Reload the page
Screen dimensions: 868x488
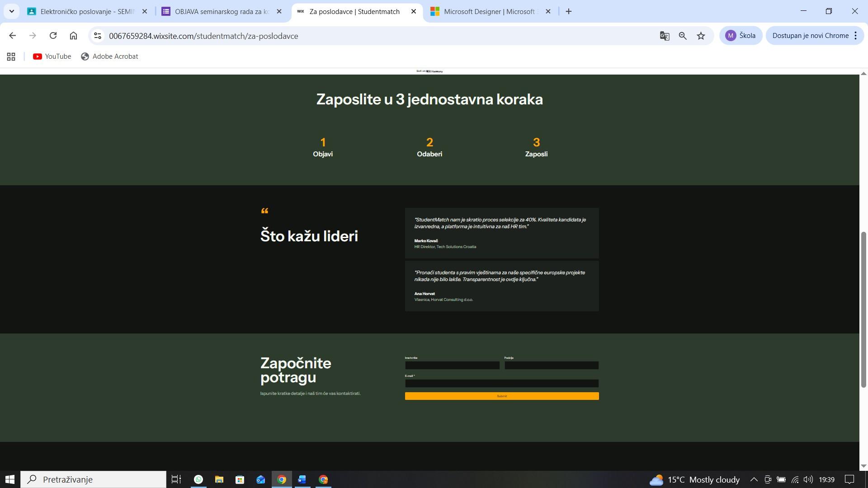(53, 36)
